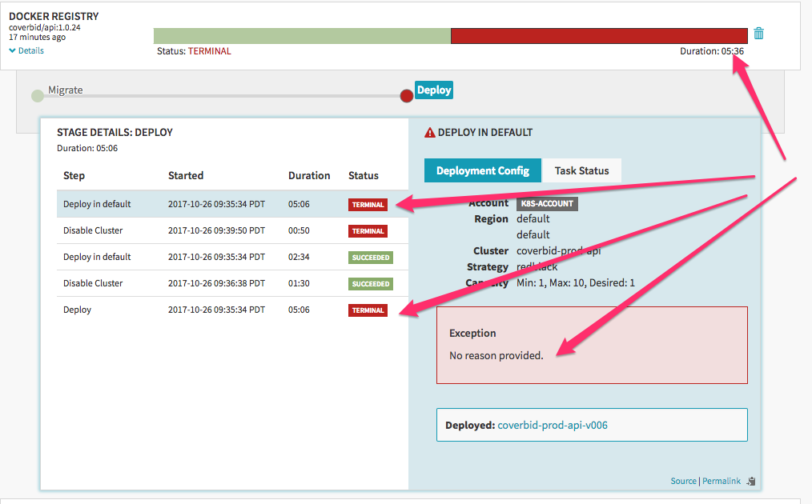812x504 pixels.
Task: Click the copy permalink icon next to Permalink
Action: tap(750, 481)
